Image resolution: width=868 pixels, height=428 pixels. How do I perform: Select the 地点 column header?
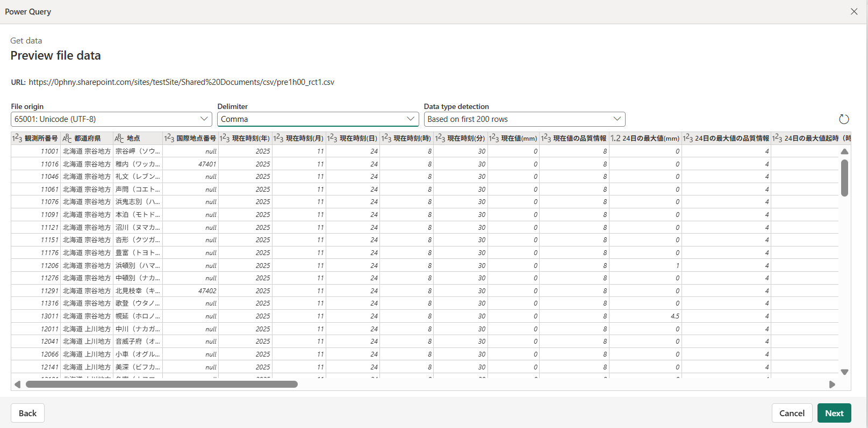(138, 139)
